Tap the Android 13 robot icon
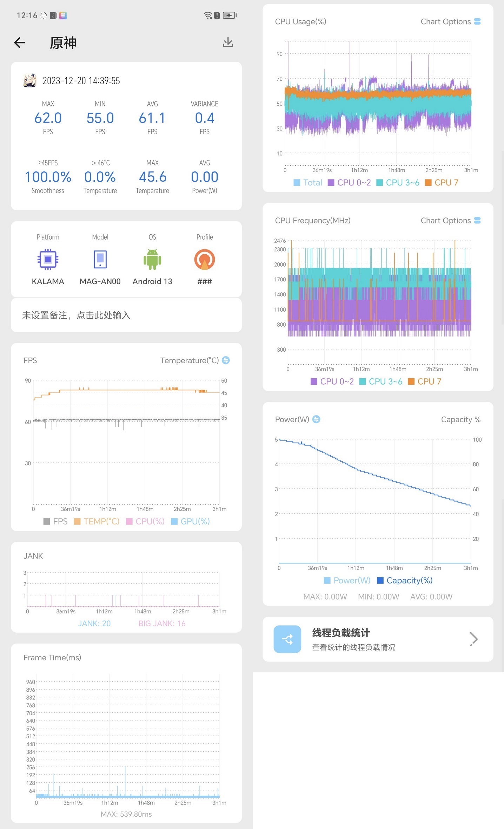 [152, 260]
